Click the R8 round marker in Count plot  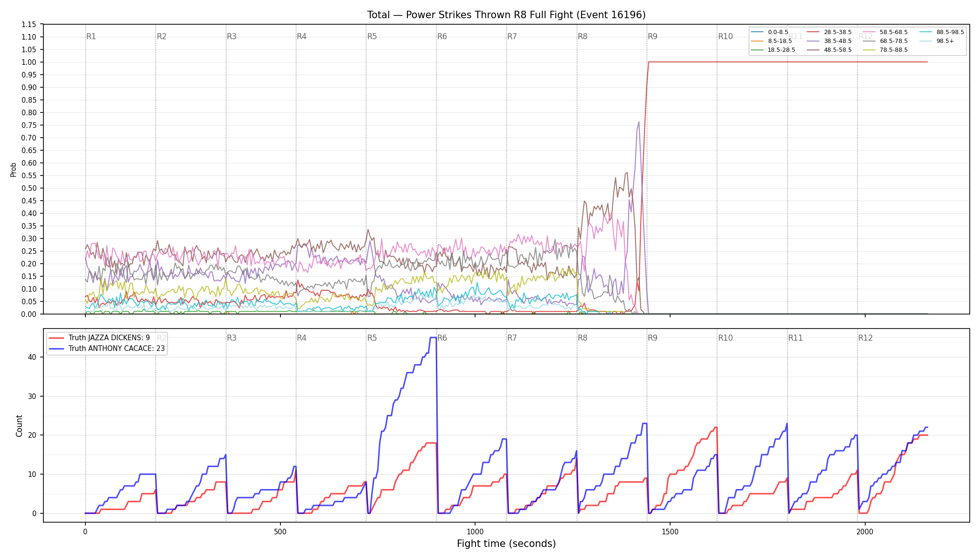point(583,338)
